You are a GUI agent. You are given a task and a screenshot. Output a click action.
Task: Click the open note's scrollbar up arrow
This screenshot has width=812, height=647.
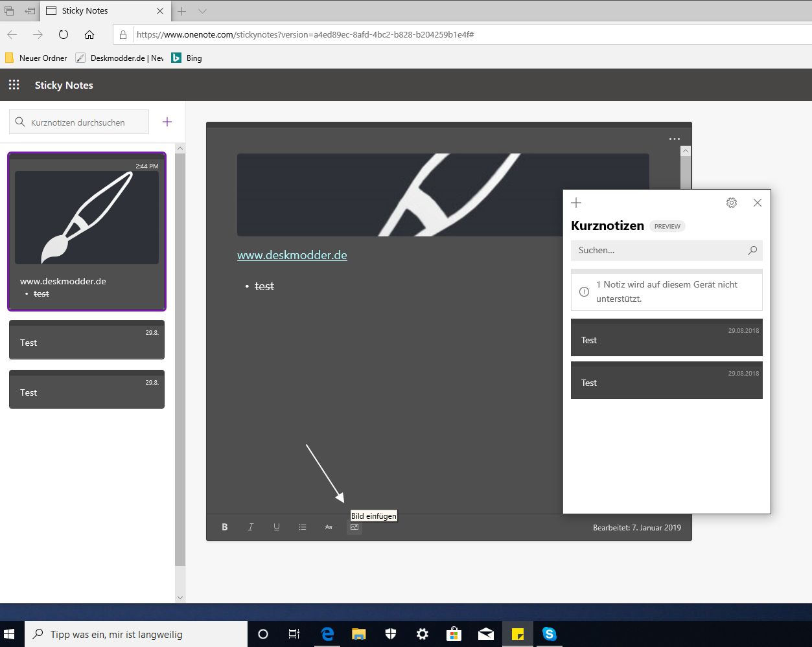click(x=686, y=151)
